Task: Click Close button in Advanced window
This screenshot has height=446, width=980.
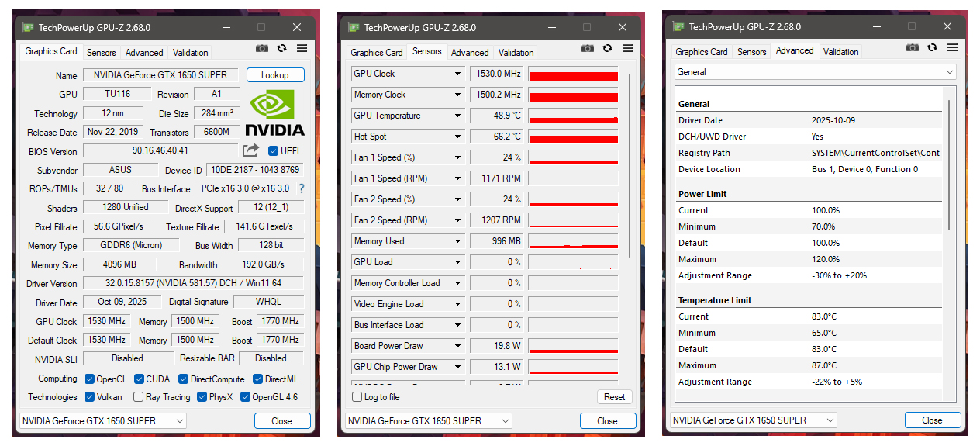Action: pos(933,420)
